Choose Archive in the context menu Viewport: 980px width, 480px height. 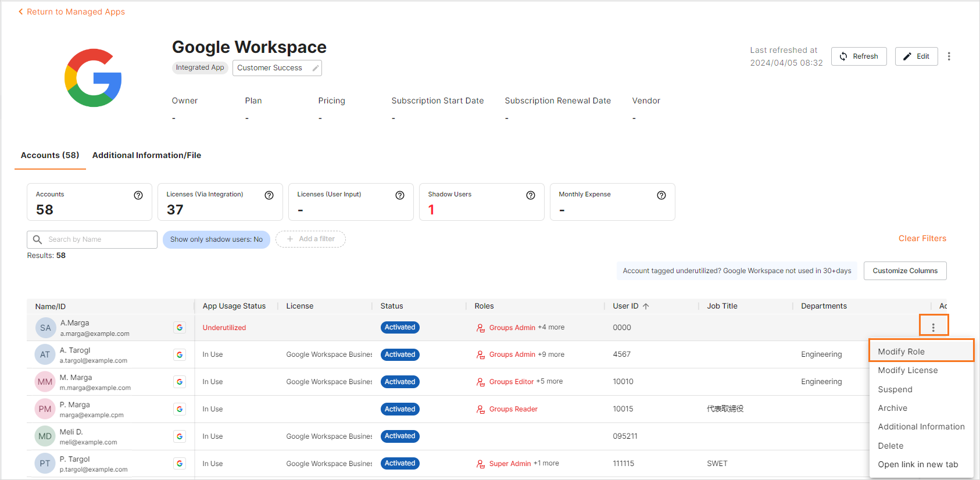[x=921, y=408]
